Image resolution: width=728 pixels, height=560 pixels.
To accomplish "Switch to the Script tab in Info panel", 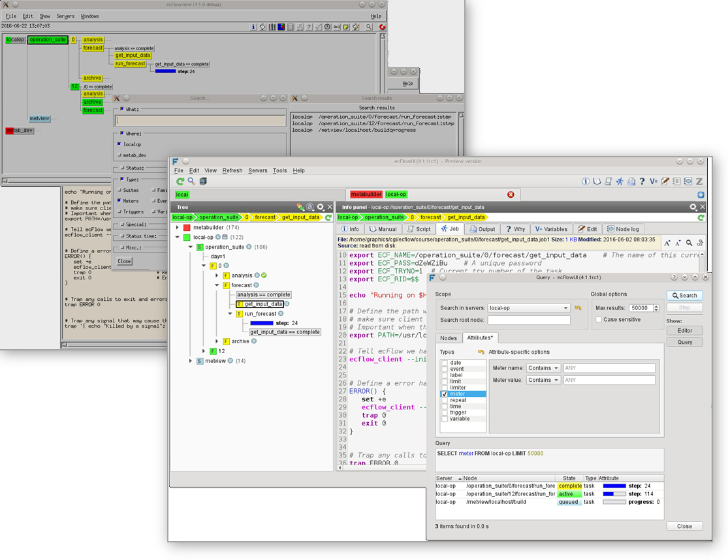I will pyautogui.click(x=419, y=229).
